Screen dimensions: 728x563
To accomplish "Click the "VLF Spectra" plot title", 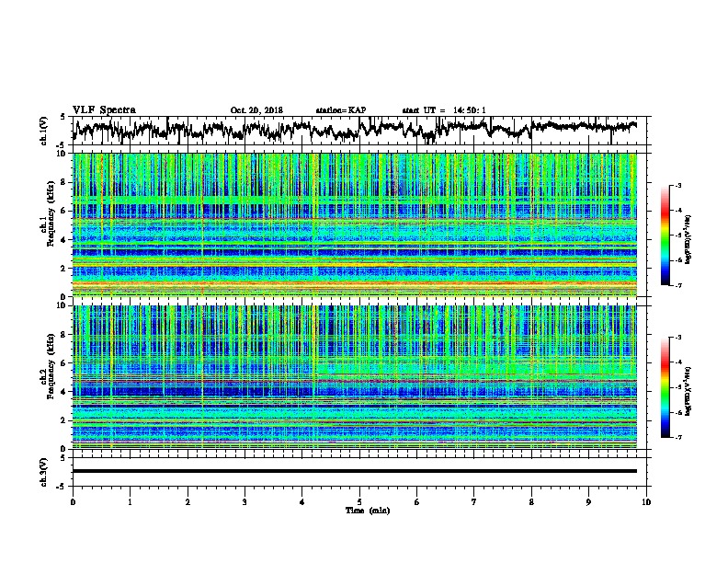I will tap(104, 109).
